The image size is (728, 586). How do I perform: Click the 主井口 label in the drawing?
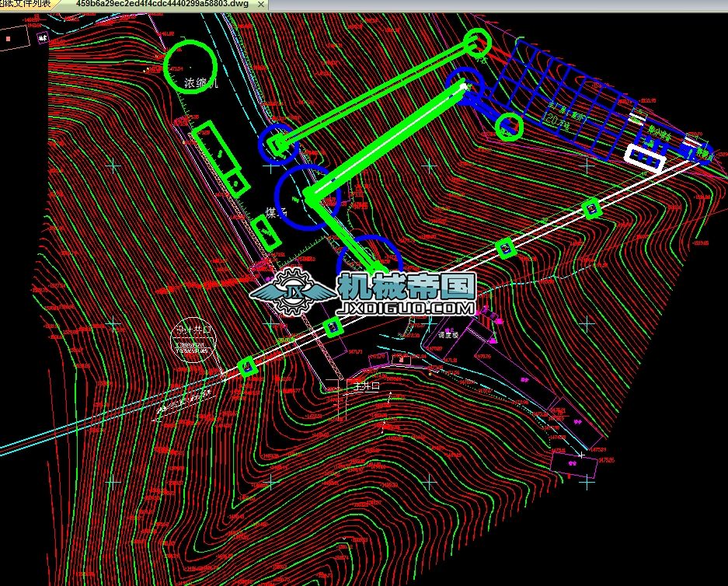tap(366, 385)
